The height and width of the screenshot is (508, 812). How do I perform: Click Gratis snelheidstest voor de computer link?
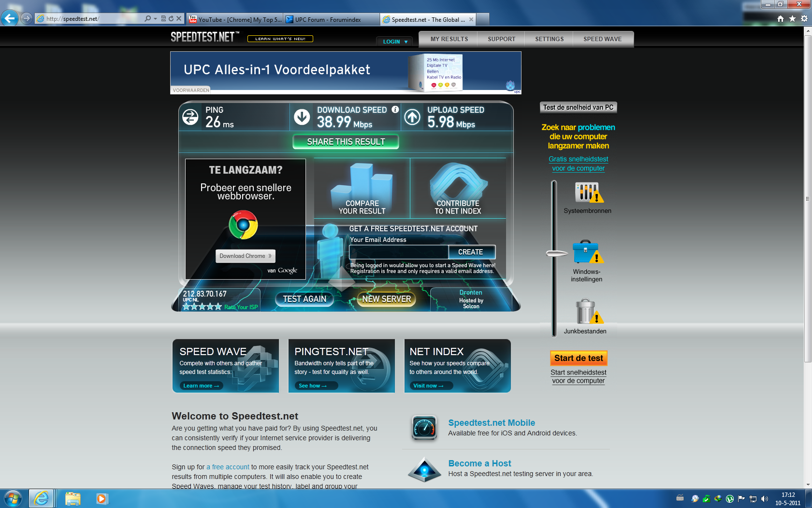578,164
